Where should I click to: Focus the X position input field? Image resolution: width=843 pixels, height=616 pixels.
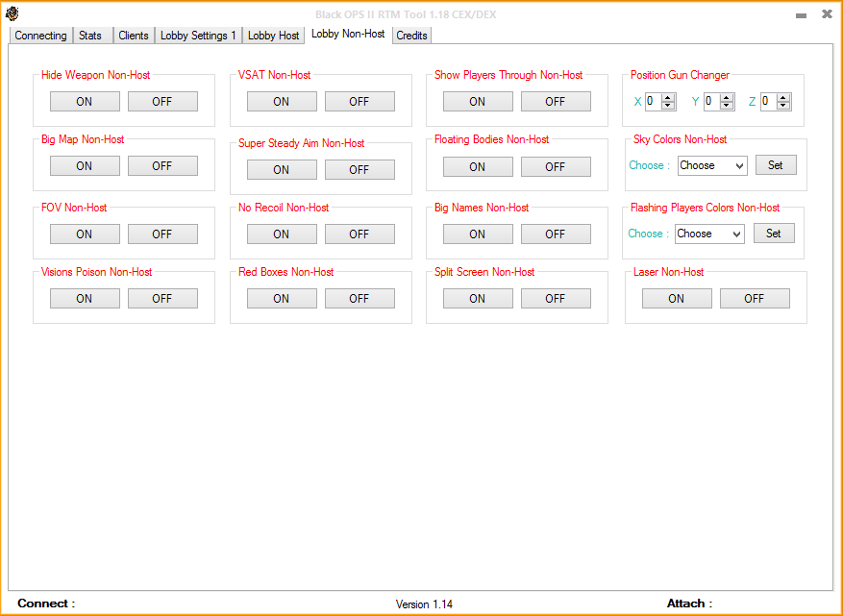tap(654, 102)
